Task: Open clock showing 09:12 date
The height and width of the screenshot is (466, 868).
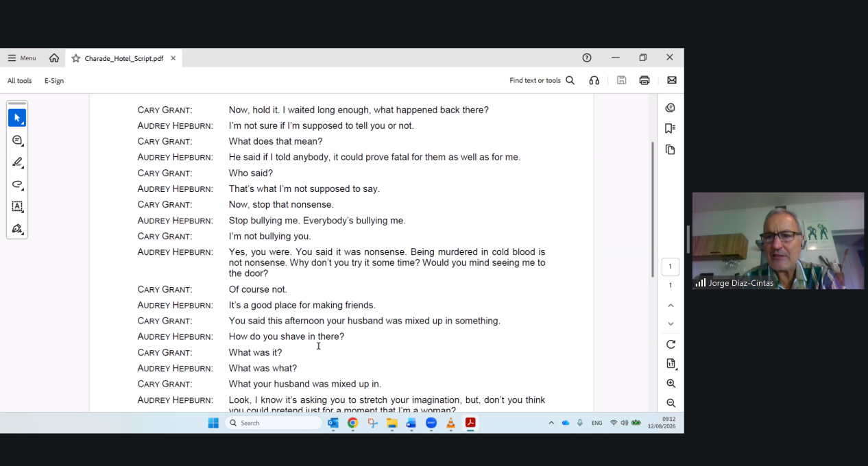Action: 662,423
